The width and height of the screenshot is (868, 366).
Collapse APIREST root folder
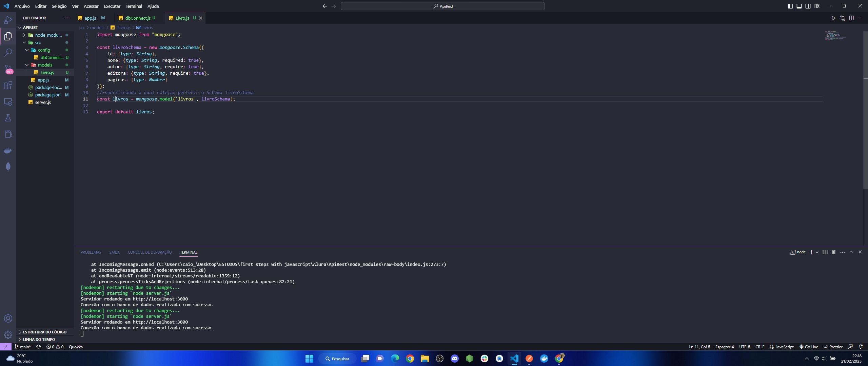pyautogui.click(x=20, y=28)
